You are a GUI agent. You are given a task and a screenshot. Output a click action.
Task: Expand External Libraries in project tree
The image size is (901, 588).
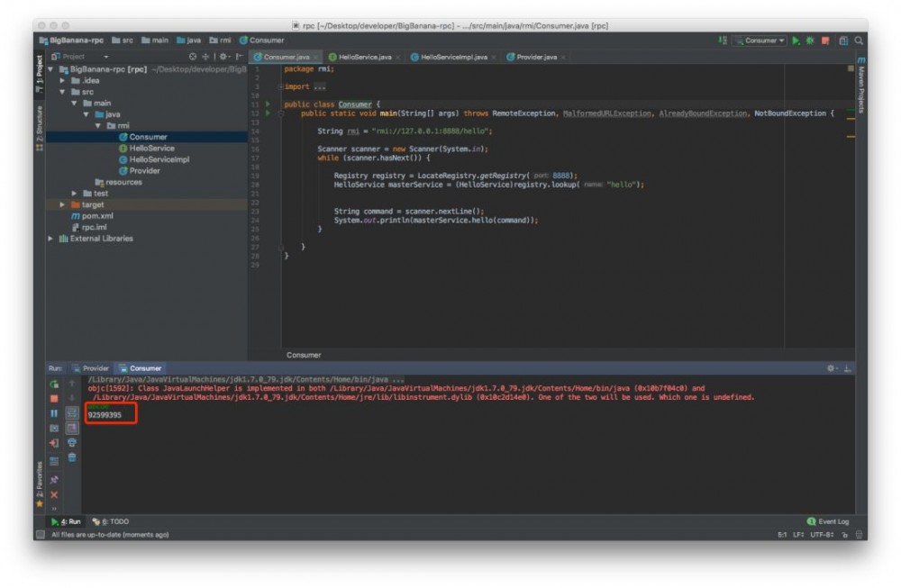(x=51, y=239)
